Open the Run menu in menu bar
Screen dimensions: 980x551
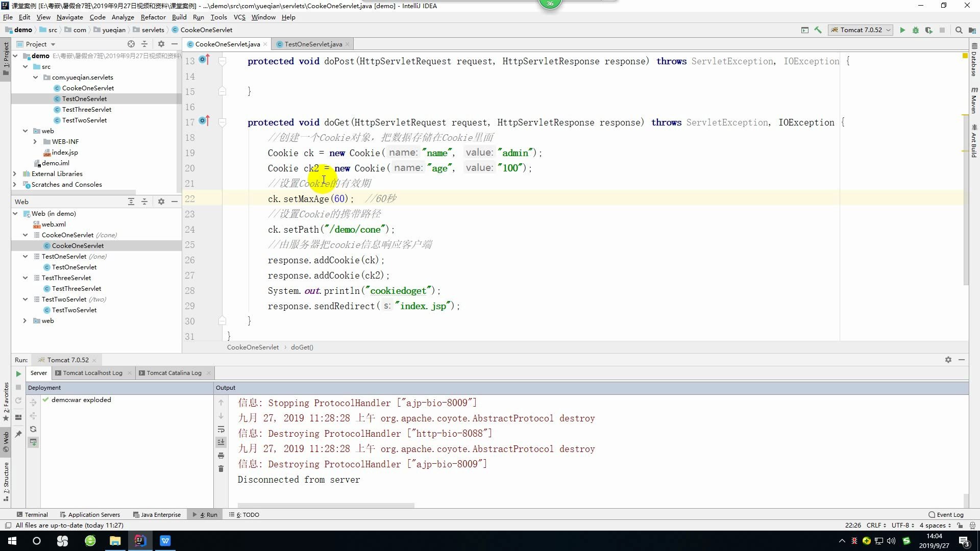coord(198,17)
